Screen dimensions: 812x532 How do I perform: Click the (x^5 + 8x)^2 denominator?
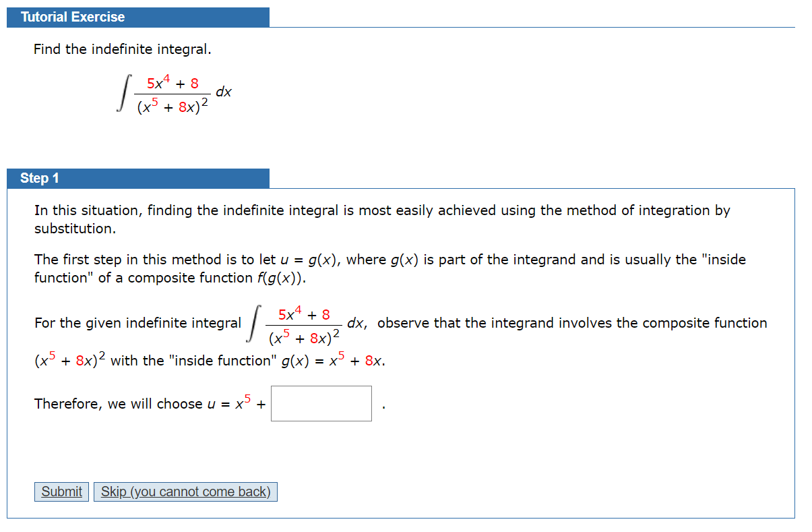pyautogui.click(x=172, y=108)
